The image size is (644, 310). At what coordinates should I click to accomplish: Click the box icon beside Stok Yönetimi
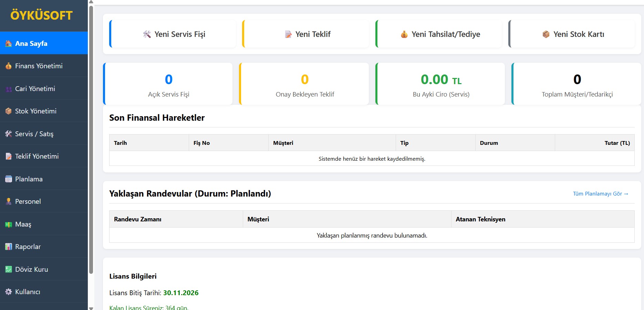pyautogui.click(x=9, y=111)
